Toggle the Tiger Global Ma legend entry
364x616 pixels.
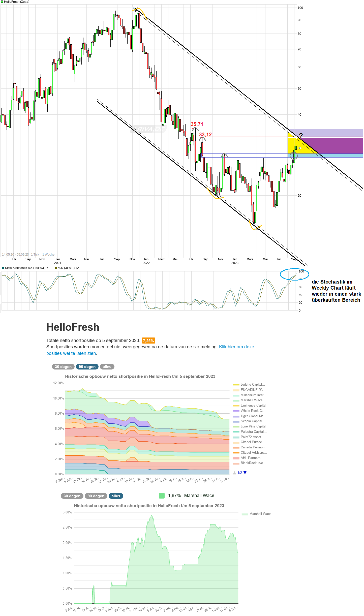click(x=250, y=416)
